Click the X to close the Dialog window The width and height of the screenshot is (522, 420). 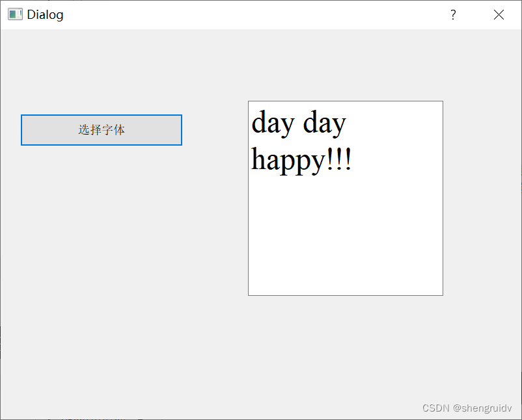[x=499, y=14]
